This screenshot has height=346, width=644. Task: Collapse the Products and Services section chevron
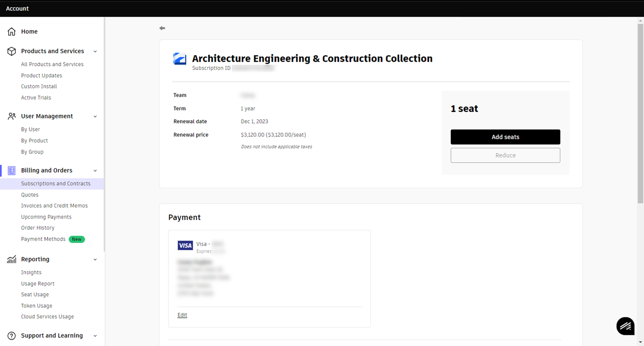95,51
